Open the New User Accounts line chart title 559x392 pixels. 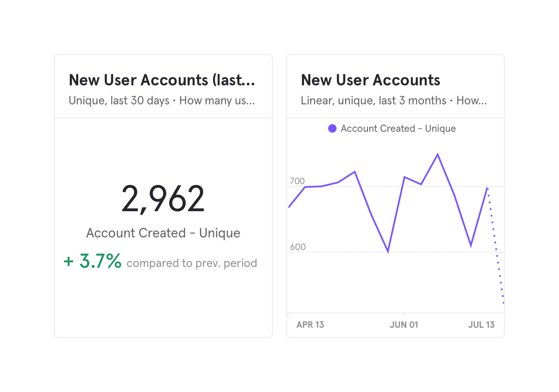[370, 80]
